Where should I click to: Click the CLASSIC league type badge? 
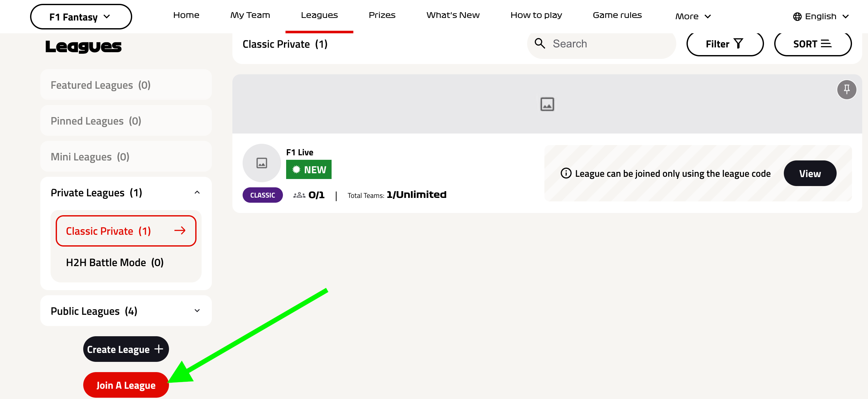(x=262, y=195)
